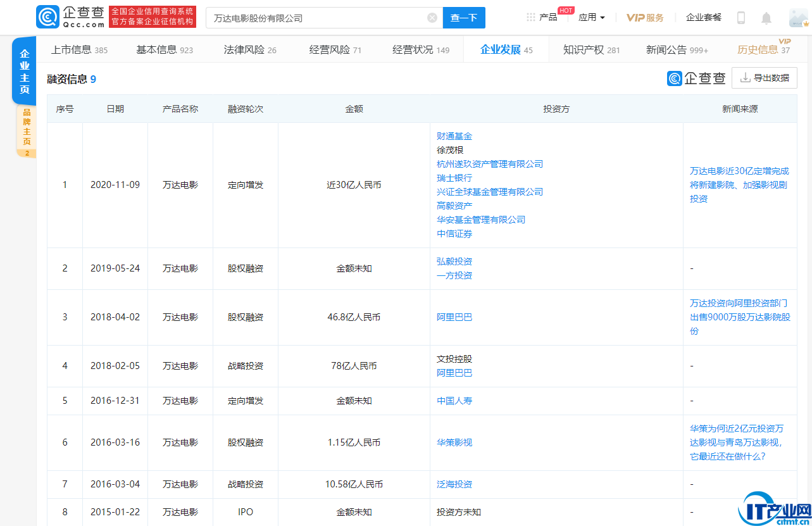
Task: Open investor link 兴证全球基金管理有限公司
Action: pos(490,192)
